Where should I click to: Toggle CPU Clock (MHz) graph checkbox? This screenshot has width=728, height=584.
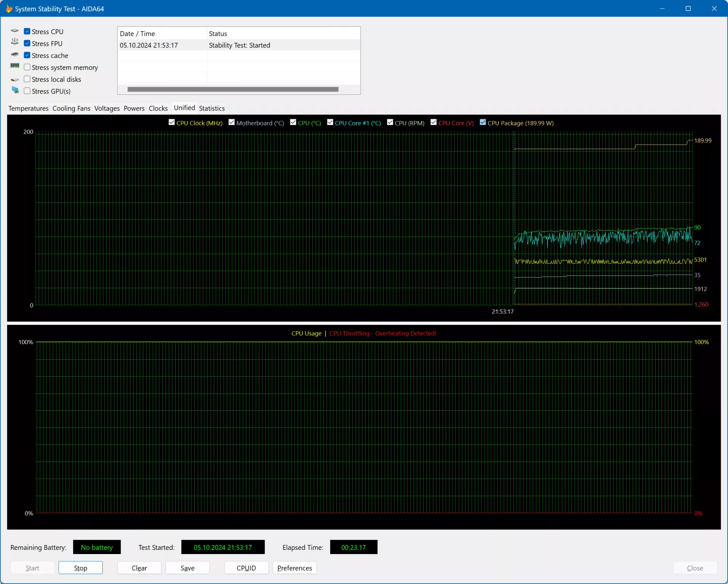pos(172,122)
